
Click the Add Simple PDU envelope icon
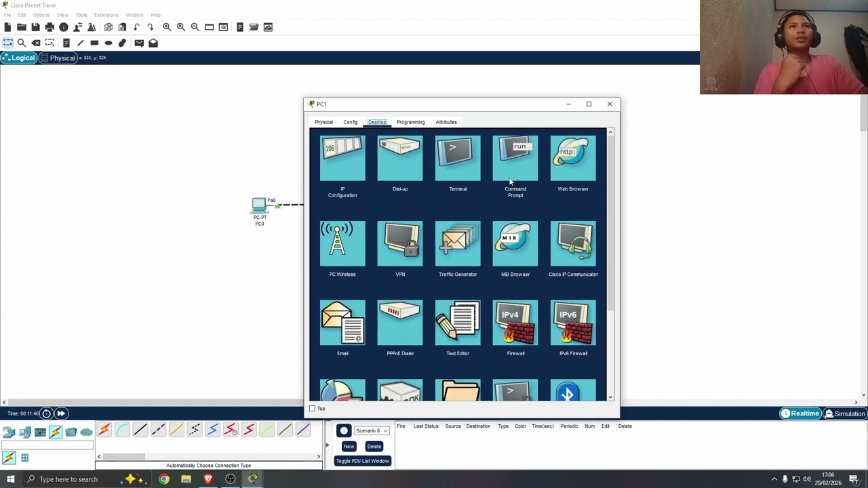pyautogui.click(x=139, y=43)
